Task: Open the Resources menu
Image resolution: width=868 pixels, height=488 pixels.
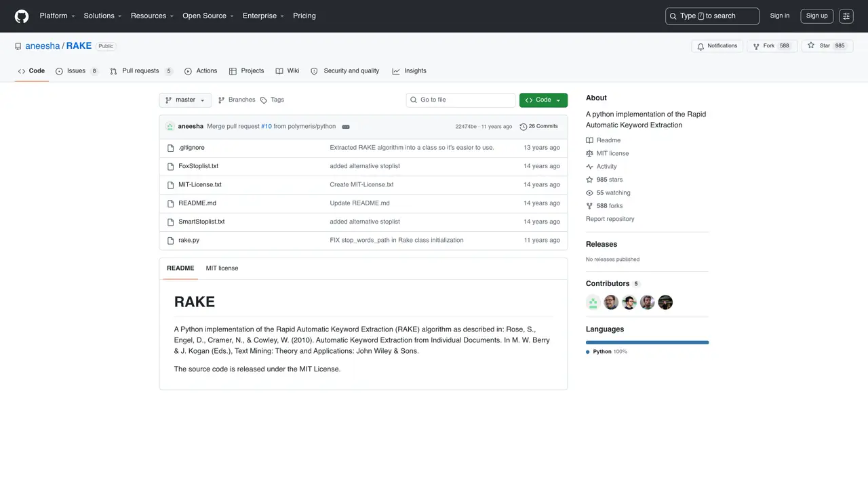Action: click(x=153, y=16)
